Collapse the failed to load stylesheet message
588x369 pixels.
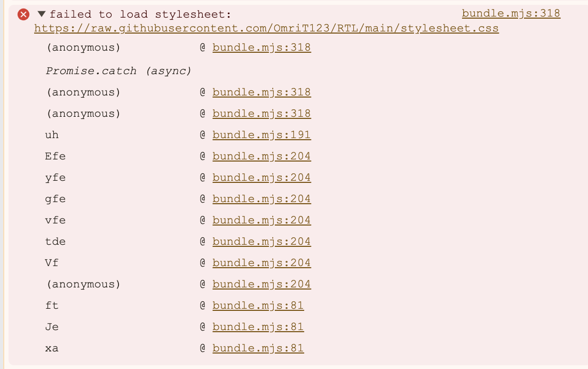pyautogui.click(x=42, y=14)
